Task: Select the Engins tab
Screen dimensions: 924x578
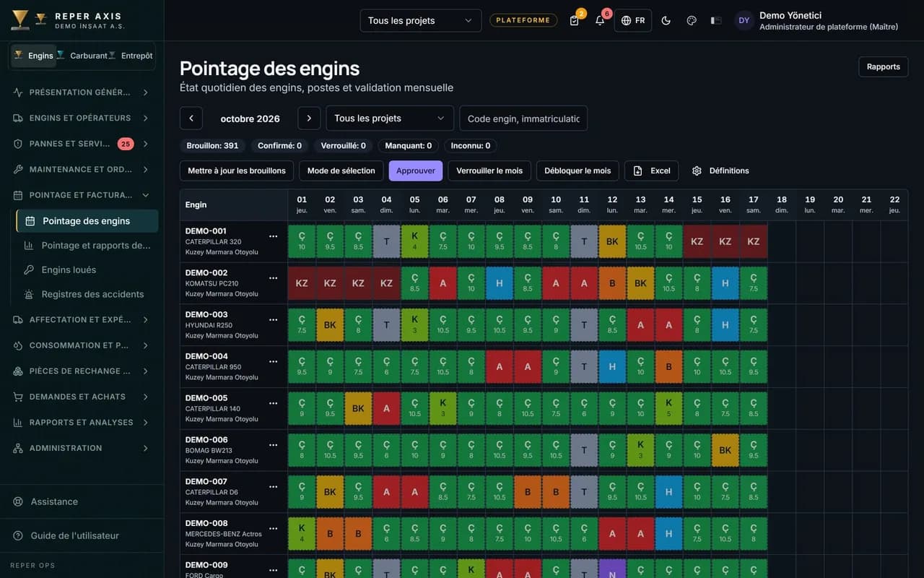Action: [x=34, y=56]
